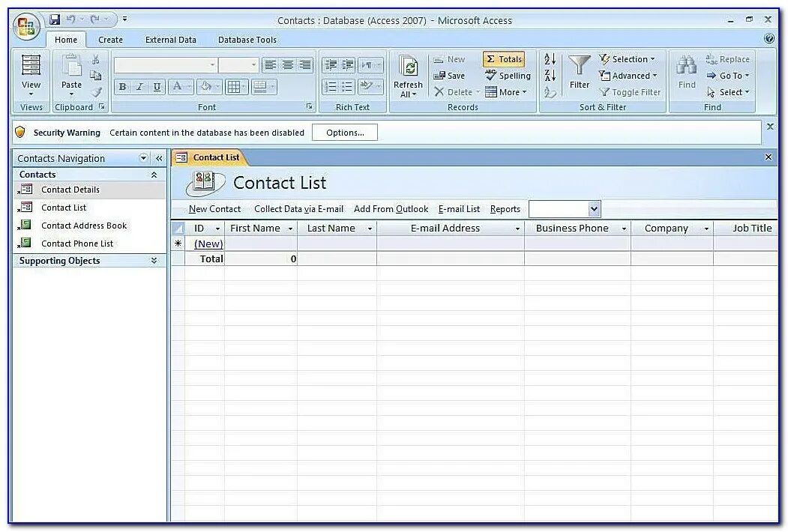The width and height of the screenshot is (788, 532).
Task: Click the Text Highlight Color icon
Action: point(366,87)
